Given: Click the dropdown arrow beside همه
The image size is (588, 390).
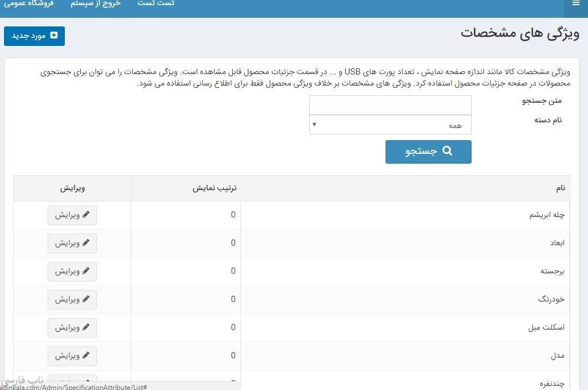Looking at the screenshot, I should coord(314,125).
